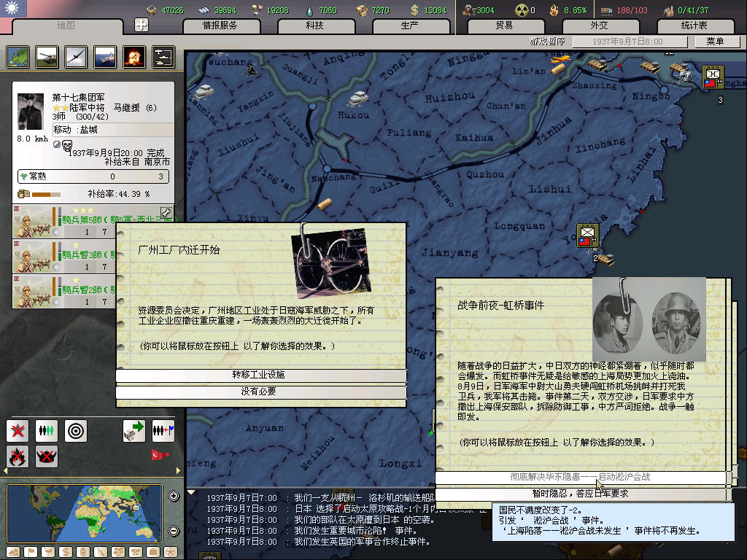The width and height of the screenshot is (747, 560).
Task: Select the flag political map mode
Action: click(x=31, y=552)
